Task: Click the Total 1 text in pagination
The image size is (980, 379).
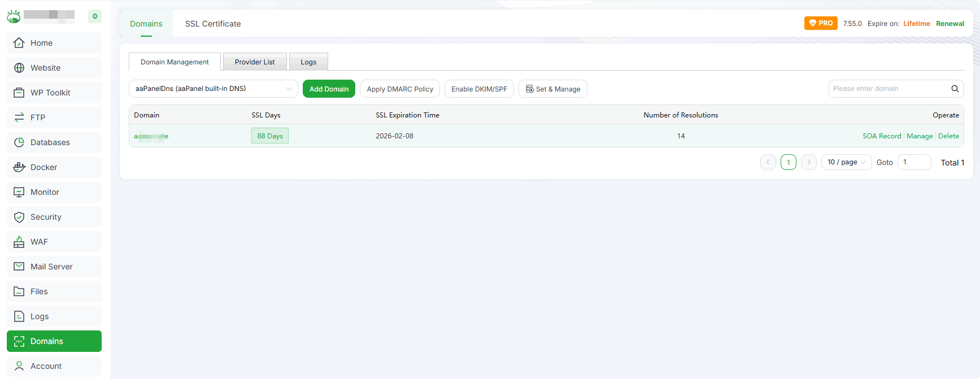Action: 952,163
